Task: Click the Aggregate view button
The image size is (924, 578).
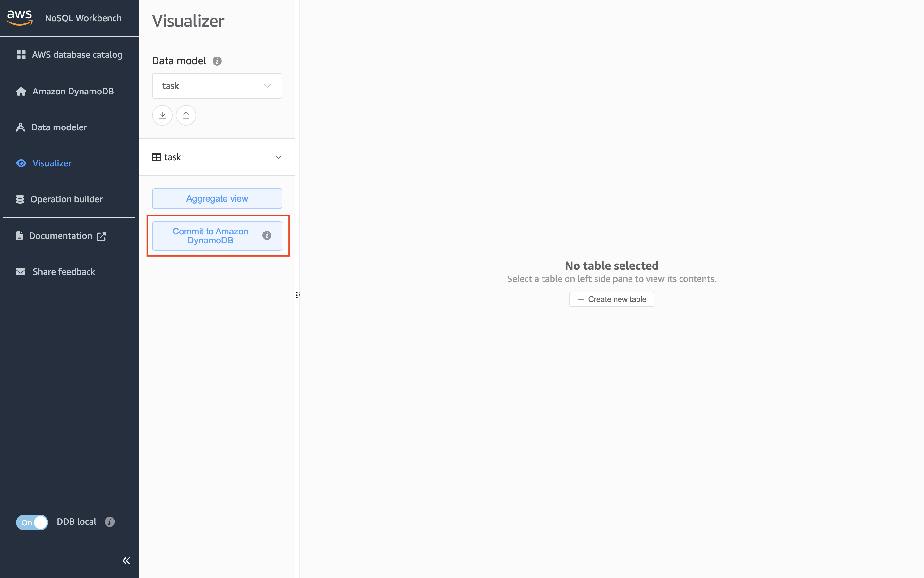Action: (217, 199)
